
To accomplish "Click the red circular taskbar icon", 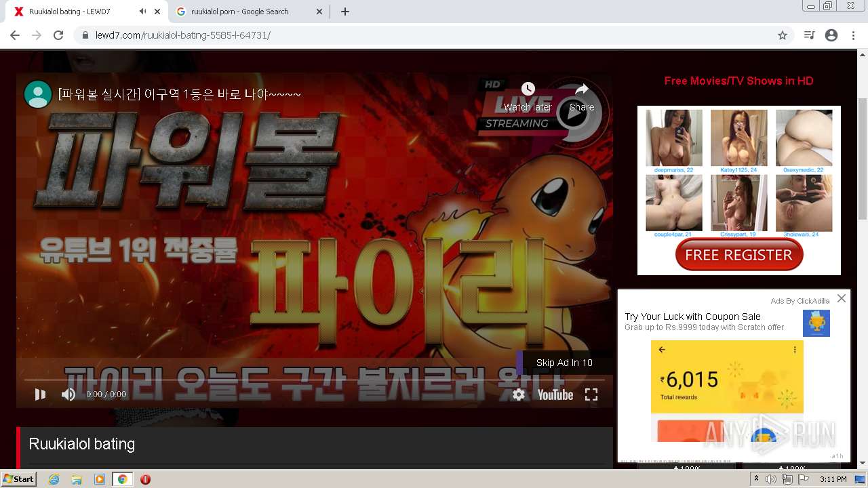I will 145,479.
